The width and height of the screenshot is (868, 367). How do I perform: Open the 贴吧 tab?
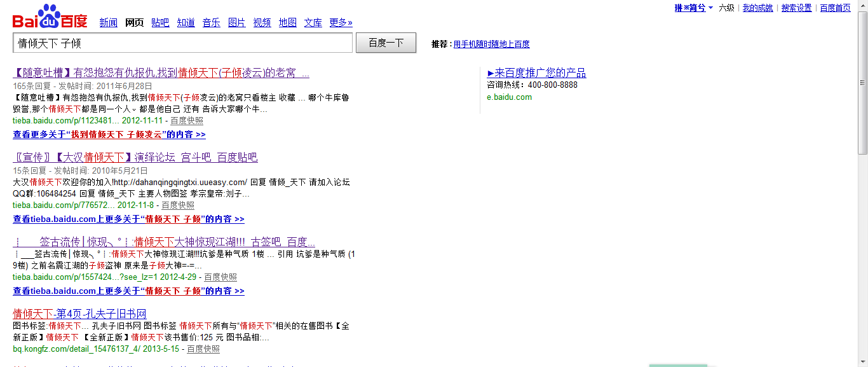pos(160,22)
